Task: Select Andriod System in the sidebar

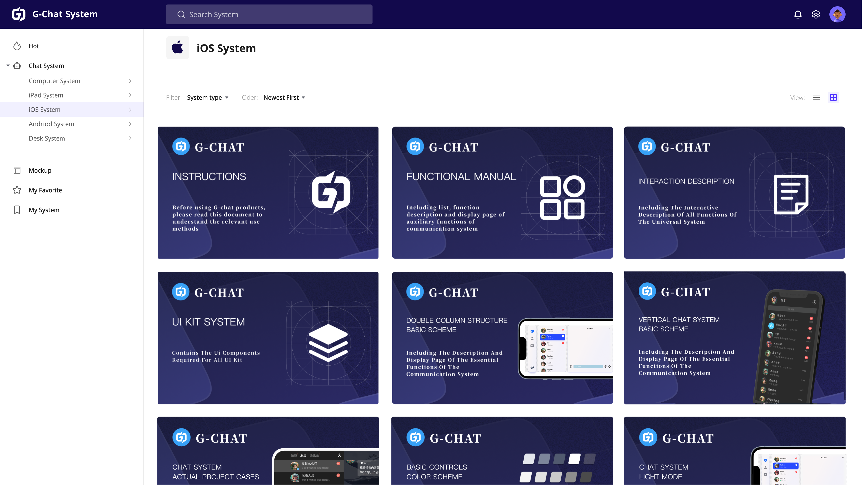Action: point(51,124)
